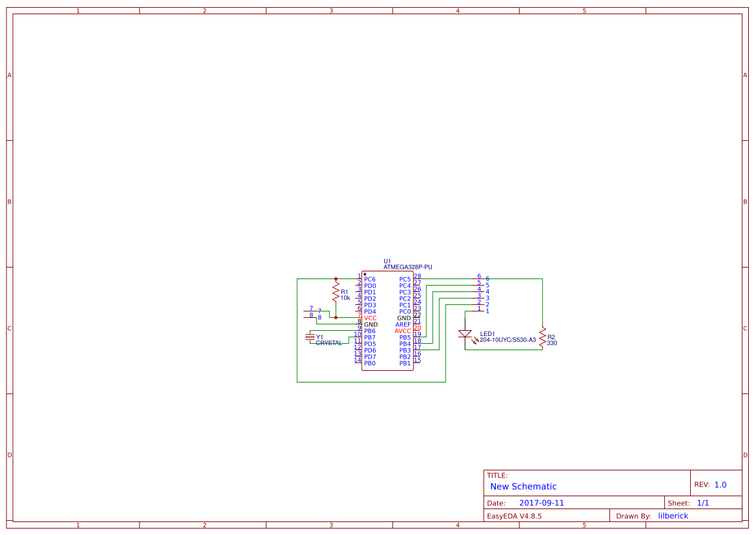Select the Y1 crystal symbol
Screen dimensions: 756x535
point(309,337)
